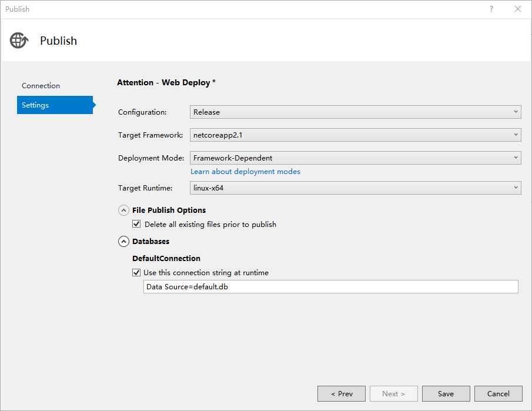Close the Publish dialog window
Viewport: 532px width, 411px height.
518,9
